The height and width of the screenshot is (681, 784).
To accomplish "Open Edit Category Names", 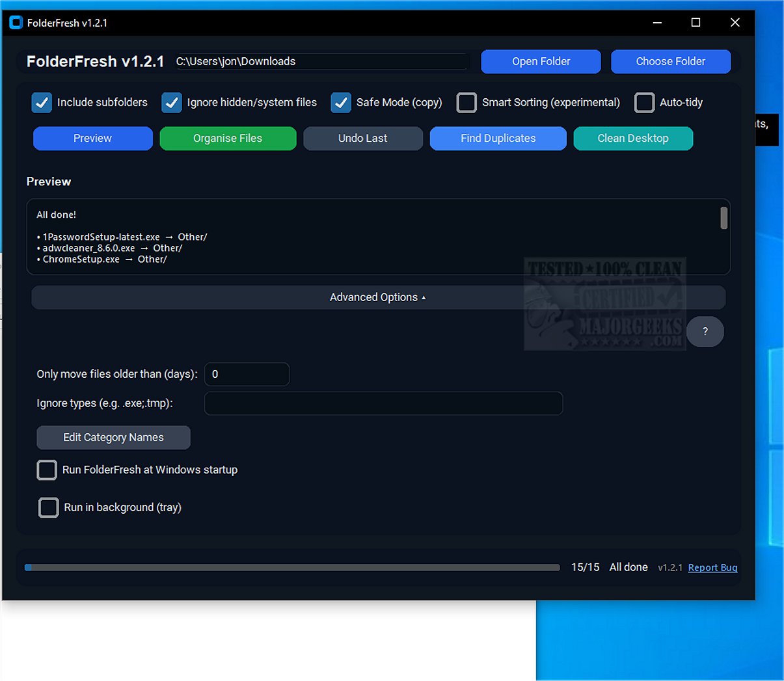I will tap(113, 438).
